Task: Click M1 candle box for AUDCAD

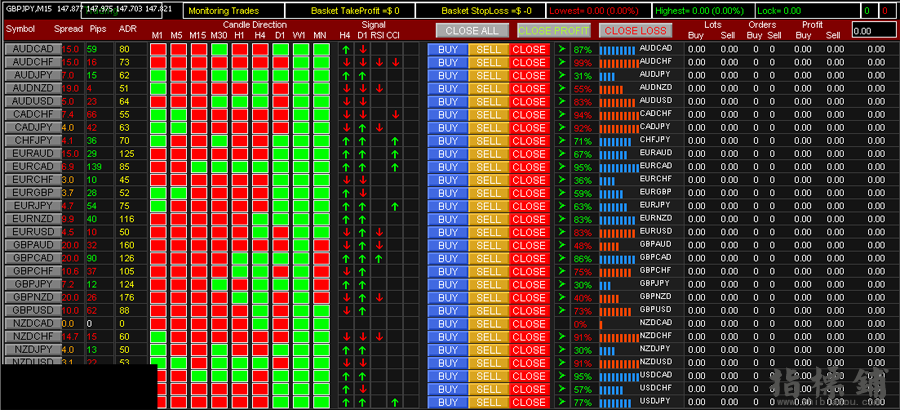Action: (158, 49)
